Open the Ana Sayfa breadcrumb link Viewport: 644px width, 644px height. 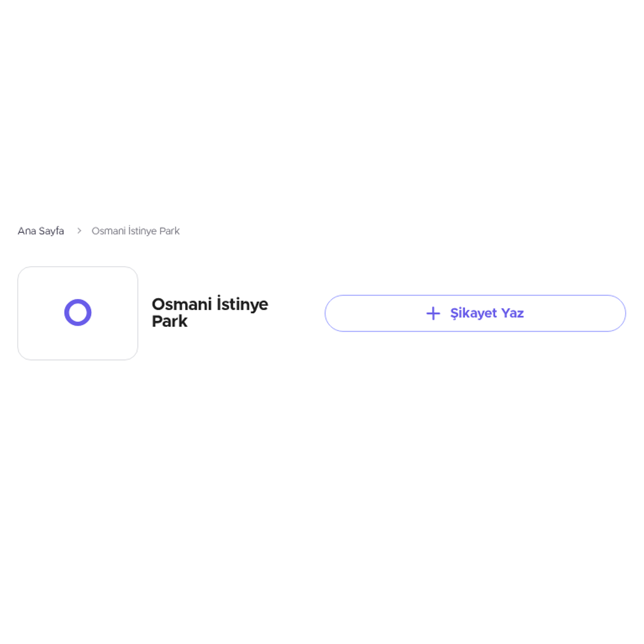(41, 231)
